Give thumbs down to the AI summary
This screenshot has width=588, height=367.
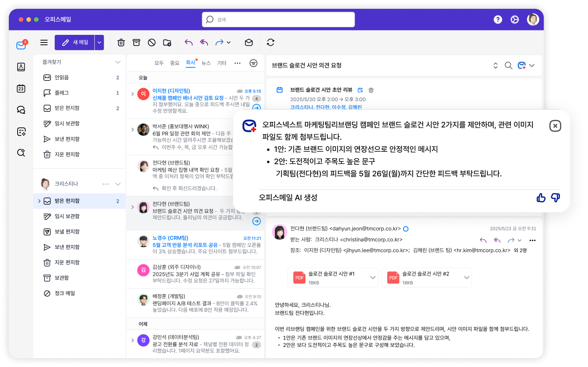[556, 198]
